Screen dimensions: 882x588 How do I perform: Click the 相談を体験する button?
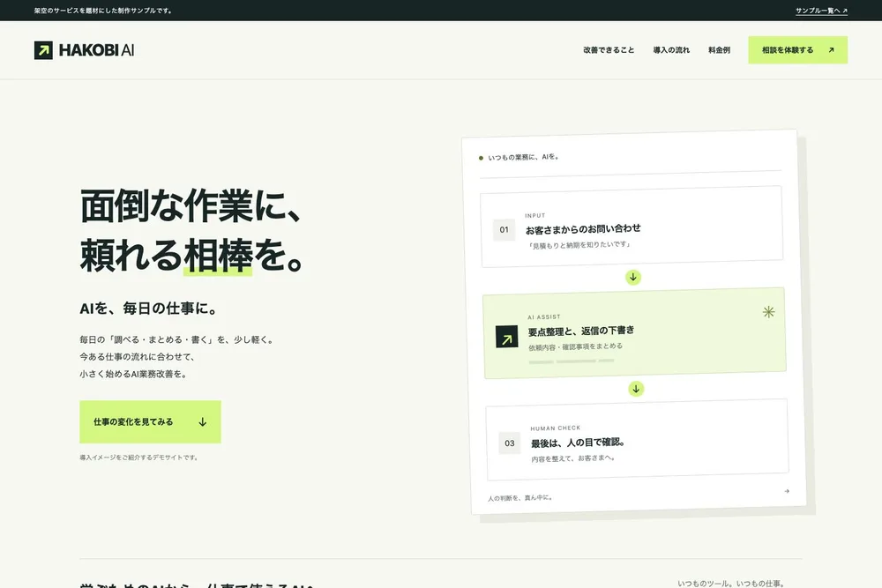pos(797,50)
